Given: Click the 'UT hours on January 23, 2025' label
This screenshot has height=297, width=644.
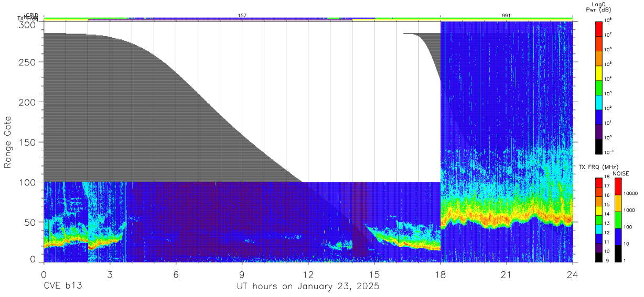Looking at the screenshot, I should click(307, 287).
